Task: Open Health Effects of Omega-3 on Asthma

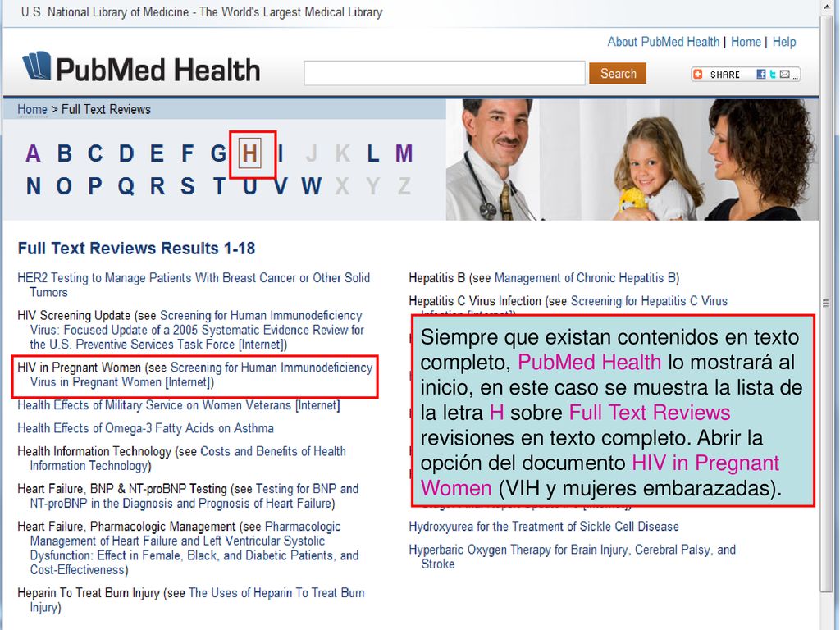Action: click(145, 428)
